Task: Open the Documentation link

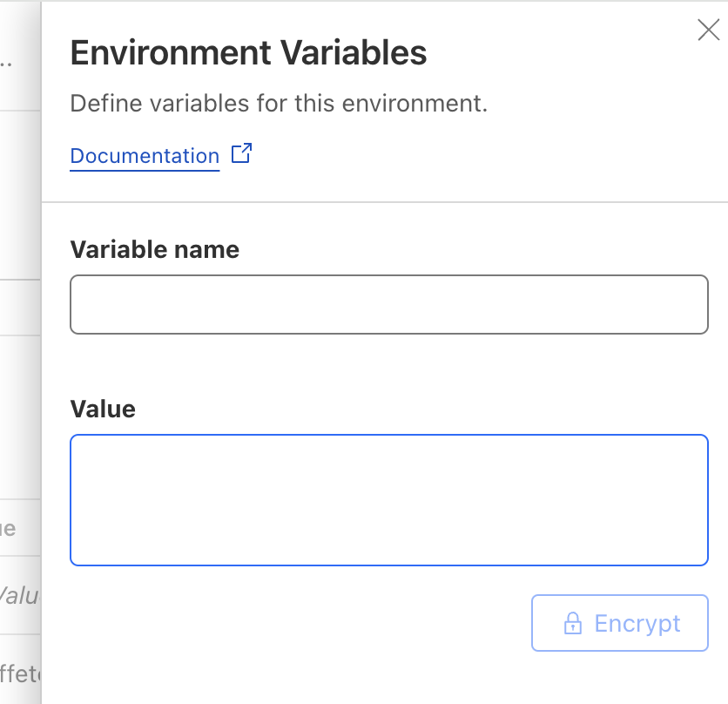Action: 145,156
